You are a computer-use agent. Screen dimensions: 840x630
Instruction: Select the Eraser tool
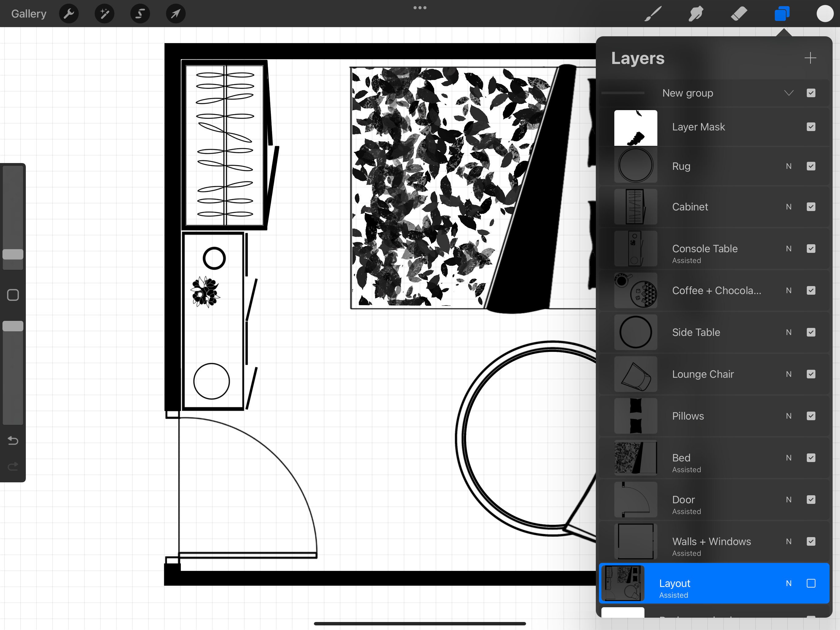[x=739, y=14]
